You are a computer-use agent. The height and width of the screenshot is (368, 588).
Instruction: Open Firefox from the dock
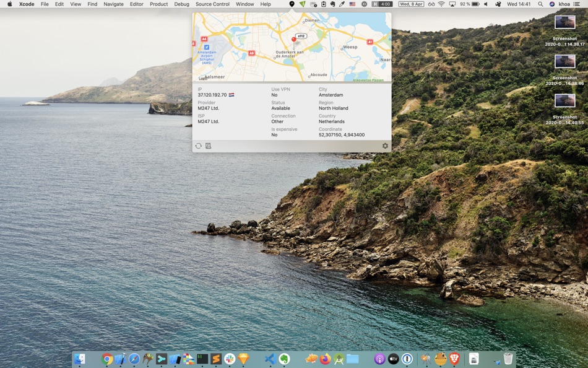pyautogui.click(x=325, y=359)
